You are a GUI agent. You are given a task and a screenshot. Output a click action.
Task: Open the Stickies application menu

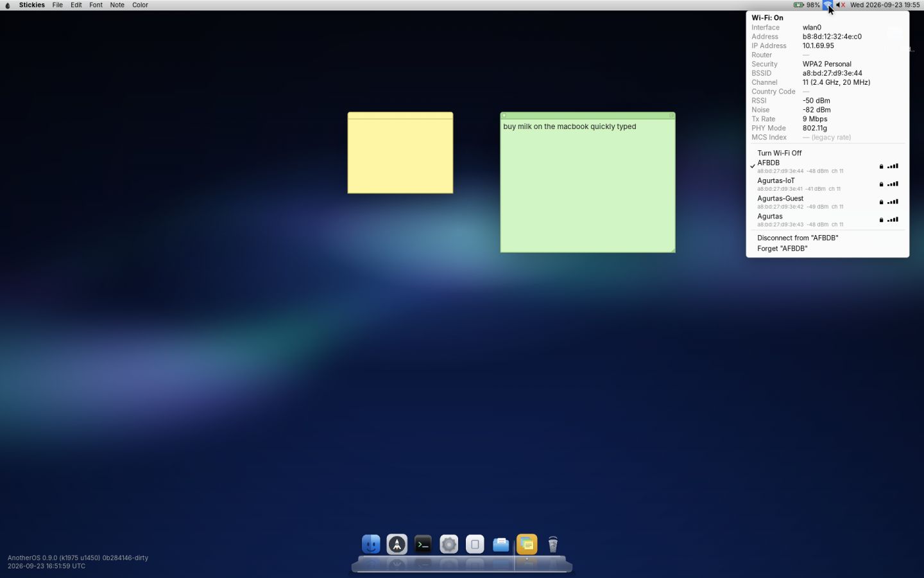[32, 5]
